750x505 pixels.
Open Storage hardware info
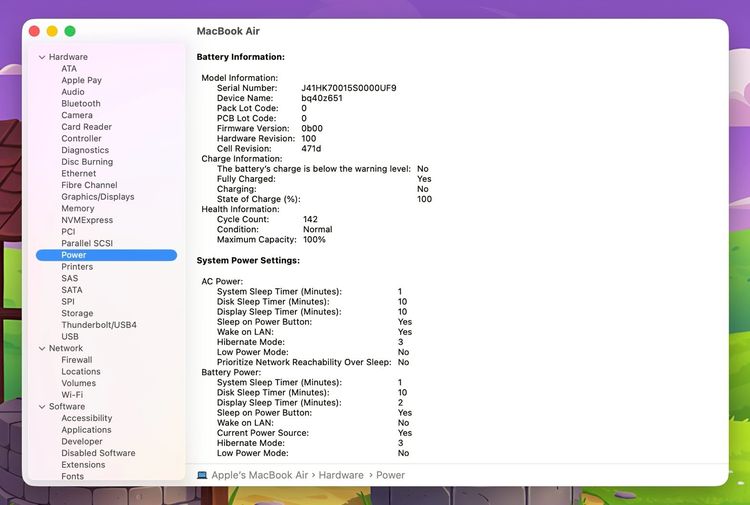pyautogui.click(x=77, y=313)
